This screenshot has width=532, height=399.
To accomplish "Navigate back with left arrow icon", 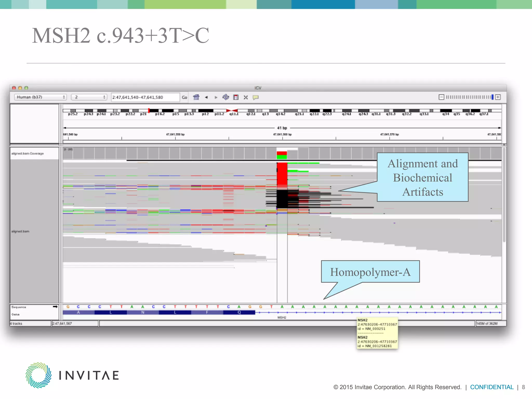I will (206, 97).
